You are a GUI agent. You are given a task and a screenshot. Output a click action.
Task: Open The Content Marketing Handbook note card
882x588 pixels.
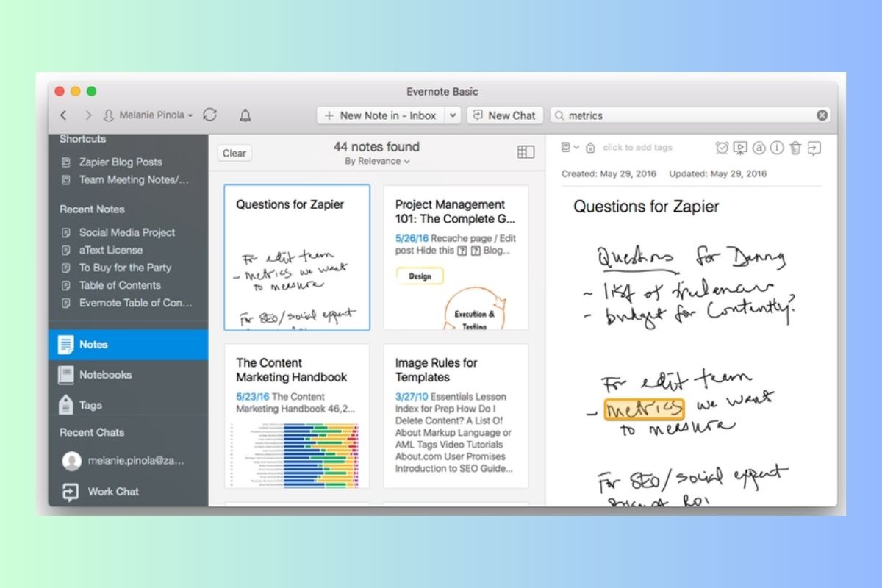297,416
